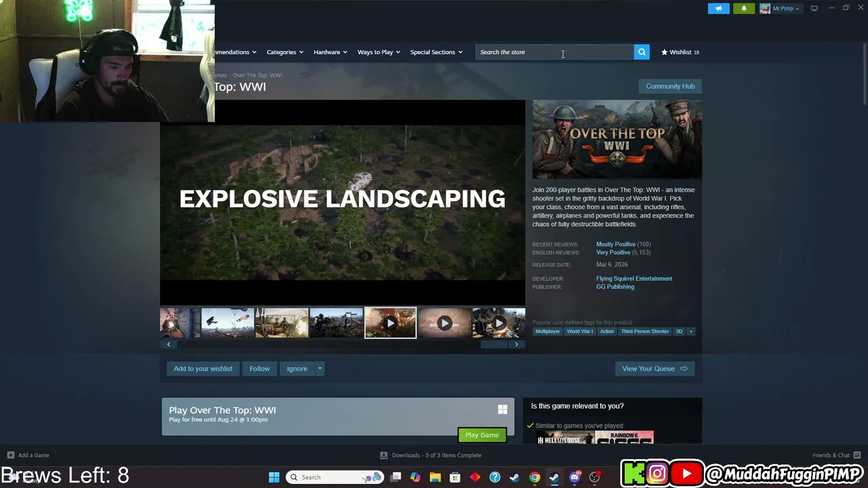This screenshot has width=868, height=488.
Task: Open the Ignore options dropdown arrow
Action: [x=319, y=369]
